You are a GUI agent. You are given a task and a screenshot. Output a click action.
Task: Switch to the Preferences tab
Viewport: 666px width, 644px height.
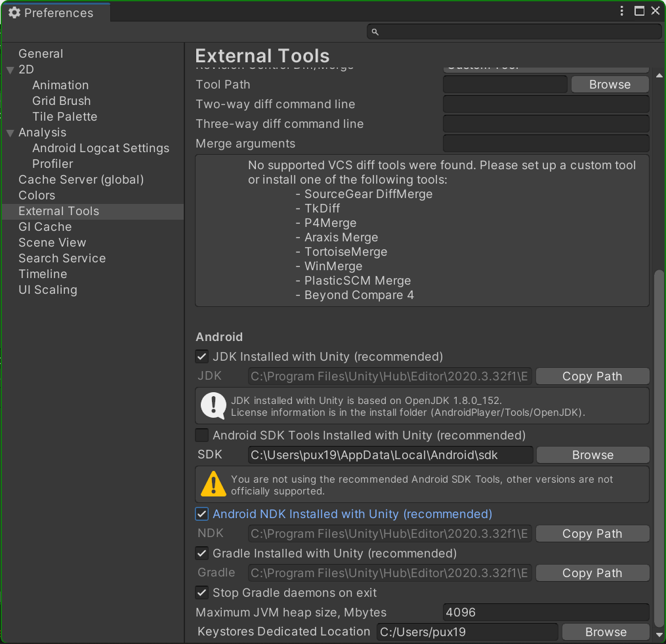[x=56, y=12]
